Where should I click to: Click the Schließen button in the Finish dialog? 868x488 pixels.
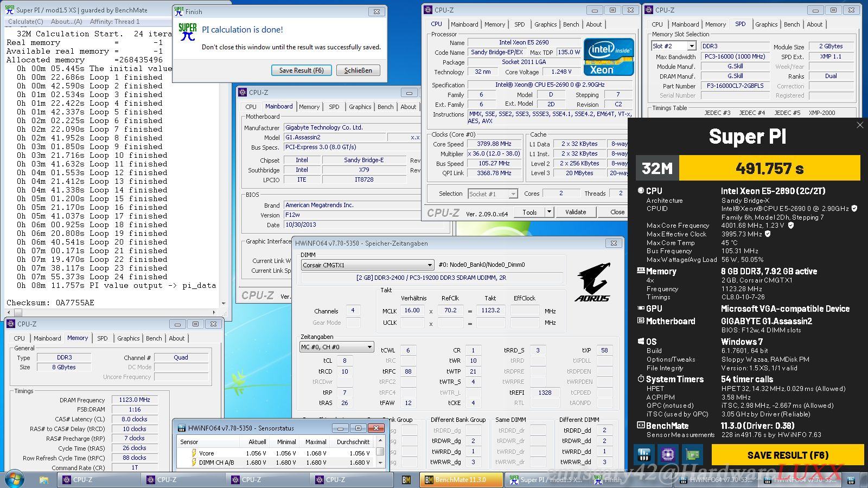click(x=358, y=70)
